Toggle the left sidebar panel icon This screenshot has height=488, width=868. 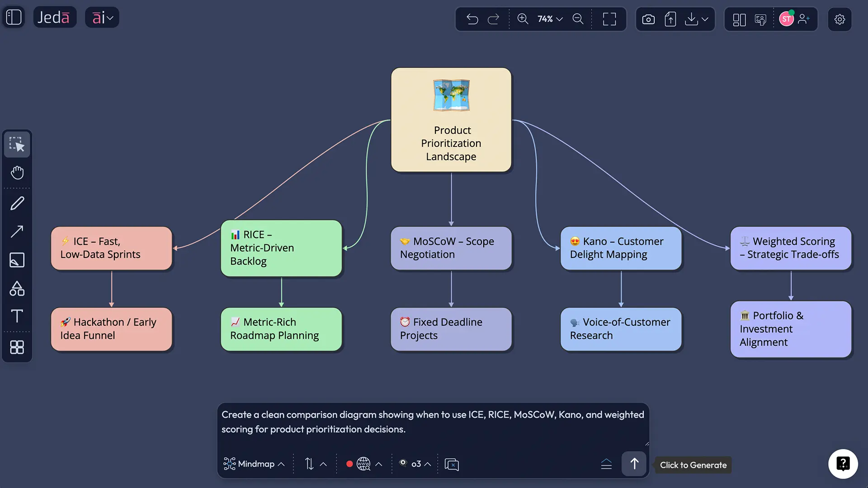14,17
